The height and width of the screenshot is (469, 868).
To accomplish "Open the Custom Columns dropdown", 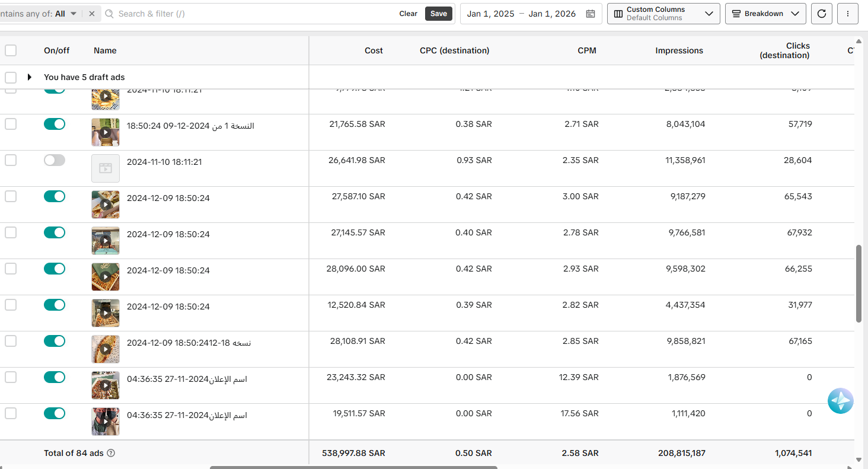I will click(x=663, y=14).
